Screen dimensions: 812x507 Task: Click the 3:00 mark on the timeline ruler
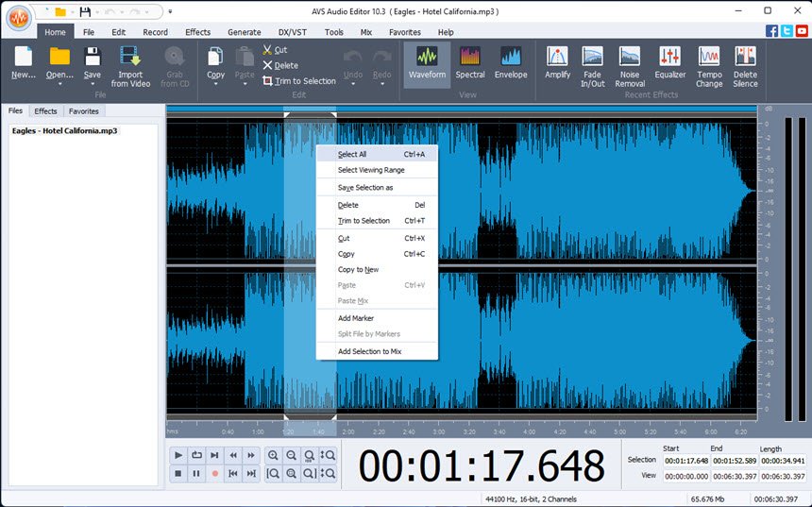(x=439, y=431)
